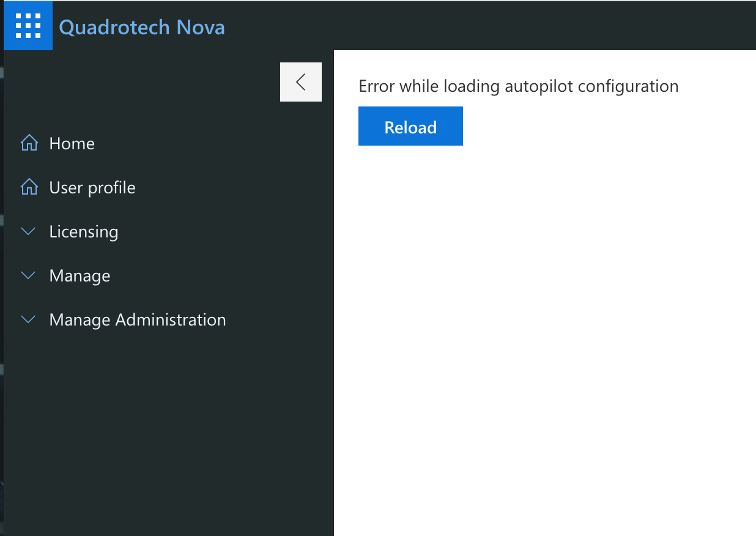This screenshot has height=536, width=756.
Task: Click the Quadrotech Nova title link
Action: 142,28
